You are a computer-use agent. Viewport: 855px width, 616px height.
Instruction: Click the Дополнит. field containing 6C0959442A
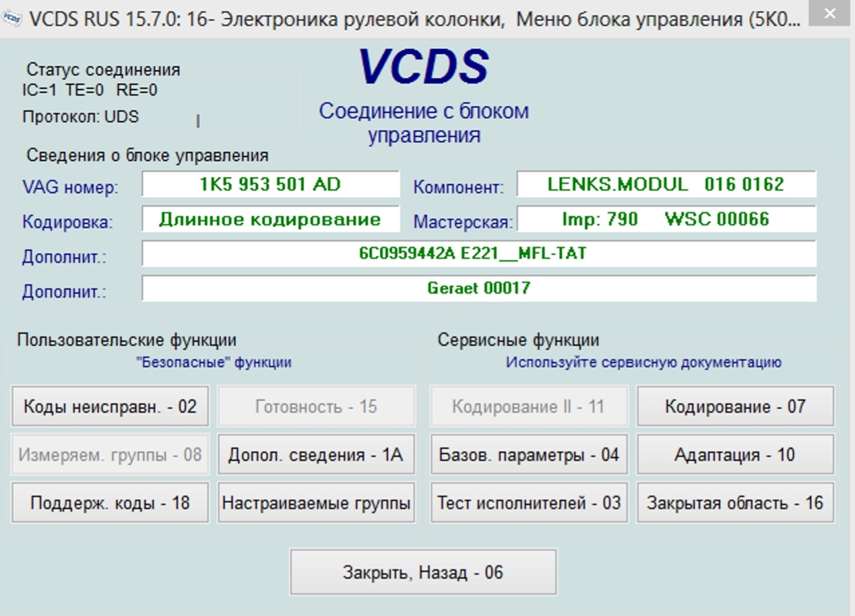point(478,254)
